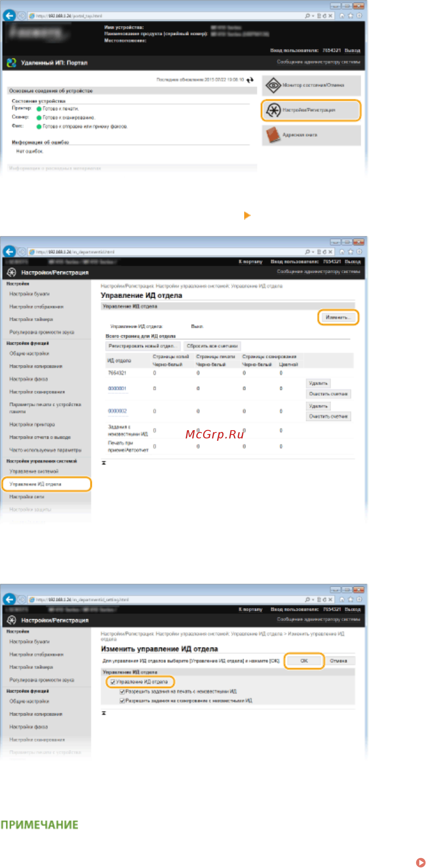This screenshot has width=426, height=868.
Task: Click the back-to-top arrow below the department table
Action: click(x=104, y=463)
